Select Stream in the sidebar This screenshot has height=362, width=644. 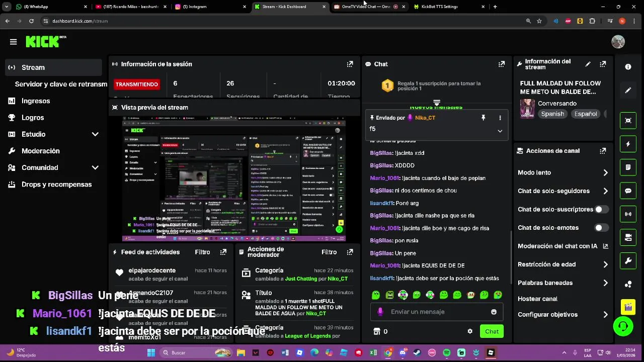[53, 67]
